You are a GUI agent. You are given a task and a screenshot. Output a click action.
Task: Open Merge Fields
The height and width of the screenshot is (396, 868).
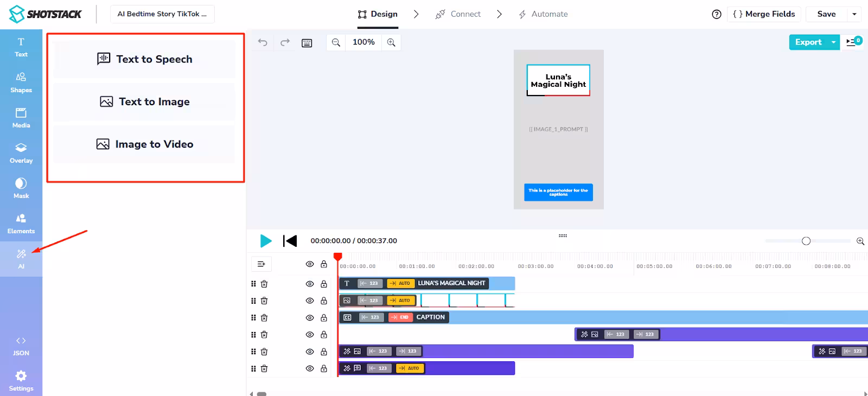[x=764, y=14]
